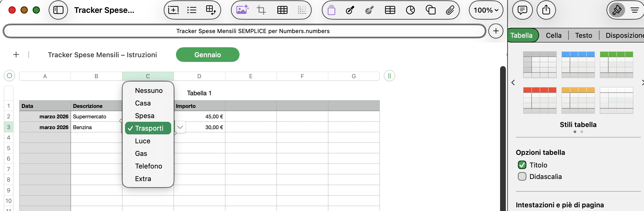This screenshot has height=211, width=644.
Task: Click the pie chart icon in toolbar
Action: click(410, 10)
